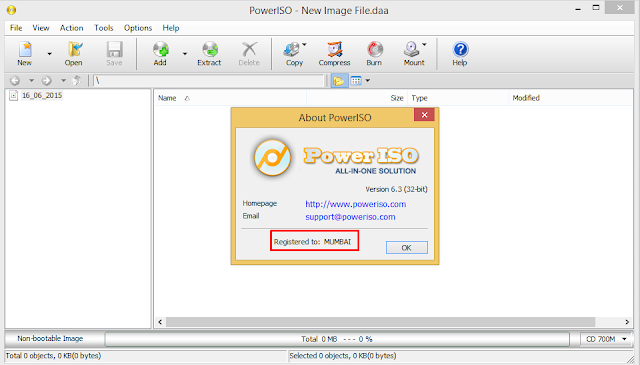Click the Selected 0 objects status text
The image size is (640, 365).
pyautogui.click(x=343, y=356)
